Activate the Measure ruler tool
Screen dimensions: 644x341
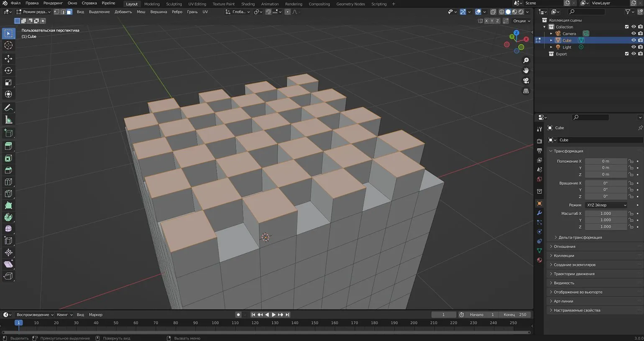coord(8,120)
